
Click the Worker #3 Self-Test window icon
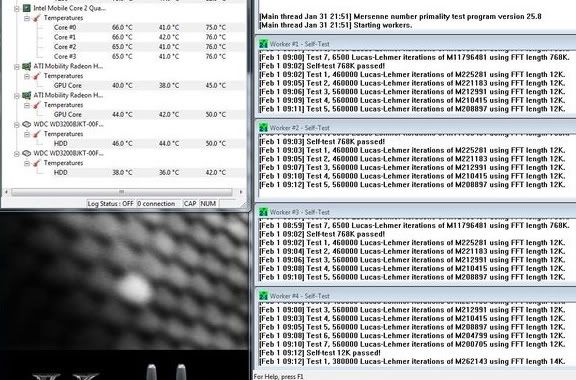coord(263,212)
